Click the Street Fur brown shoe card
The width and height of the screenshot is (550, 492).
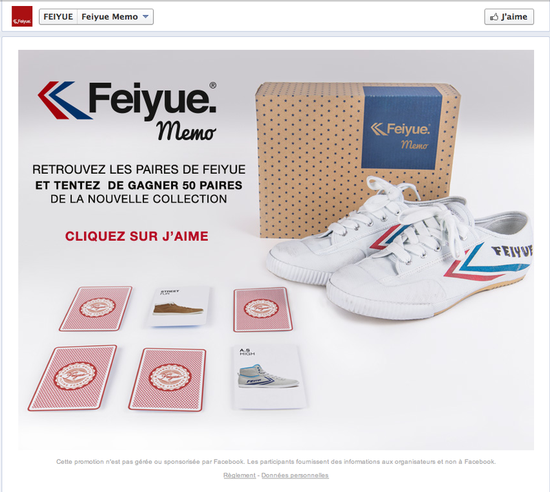[x=179, y=306]
